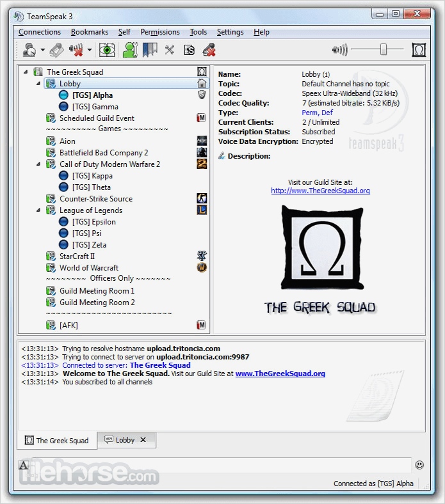
Task: Select the [AFK] channel
Action: point(69,326)
